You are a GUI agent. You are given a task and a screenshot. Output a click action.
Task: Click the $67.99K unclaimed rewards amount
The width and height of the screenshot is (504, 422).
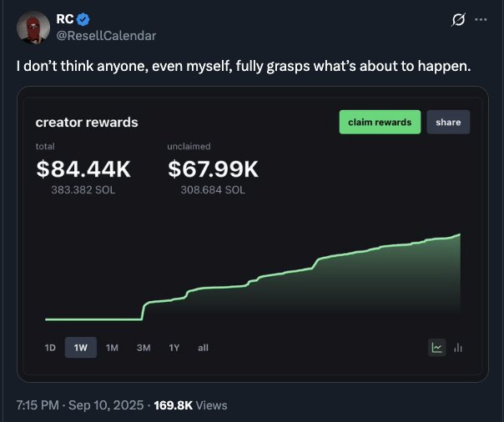coord(213,168)
